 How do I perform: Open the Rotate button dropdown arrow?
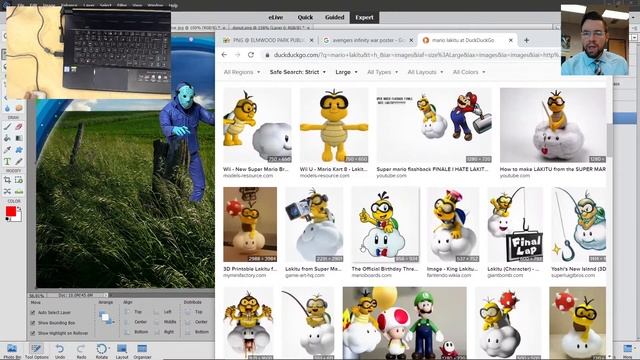coord(109,349)
